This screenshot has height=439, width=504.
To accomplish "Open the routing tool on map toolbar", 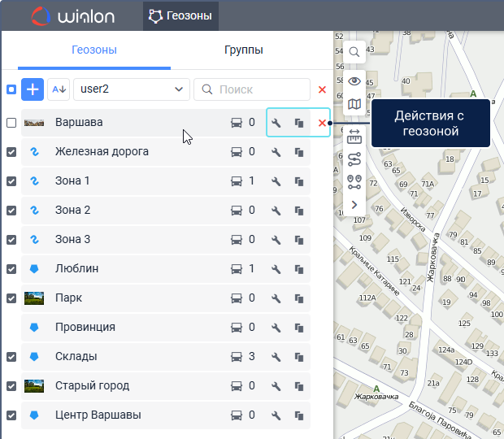I will 354,159.
